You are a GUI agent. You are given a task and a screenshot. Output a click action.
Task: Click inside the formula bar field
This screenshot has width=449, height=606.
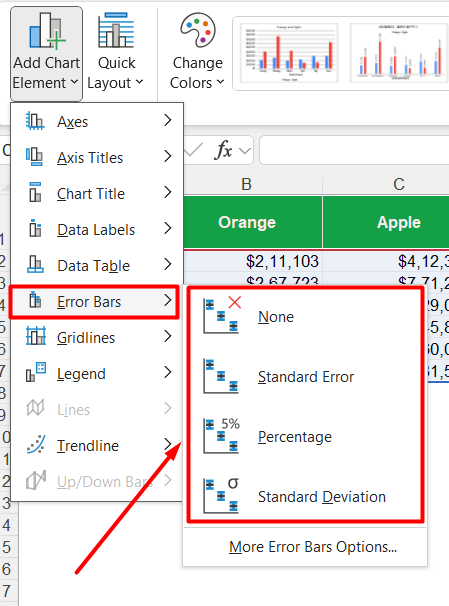point(355,150)
